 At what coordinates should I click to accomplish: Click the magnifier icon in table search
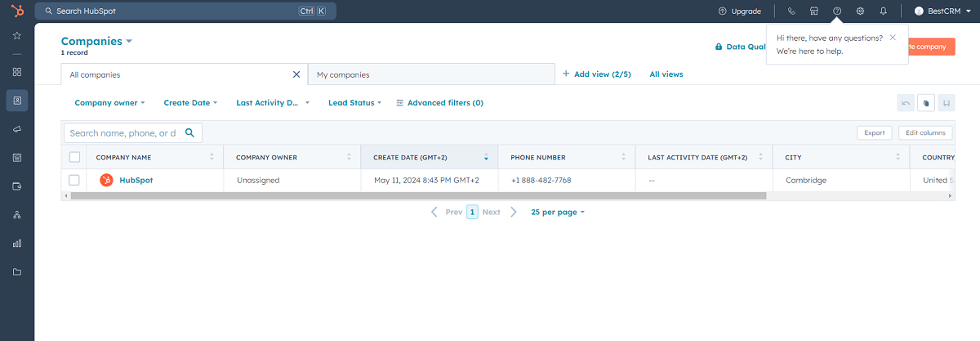[189, 132]
